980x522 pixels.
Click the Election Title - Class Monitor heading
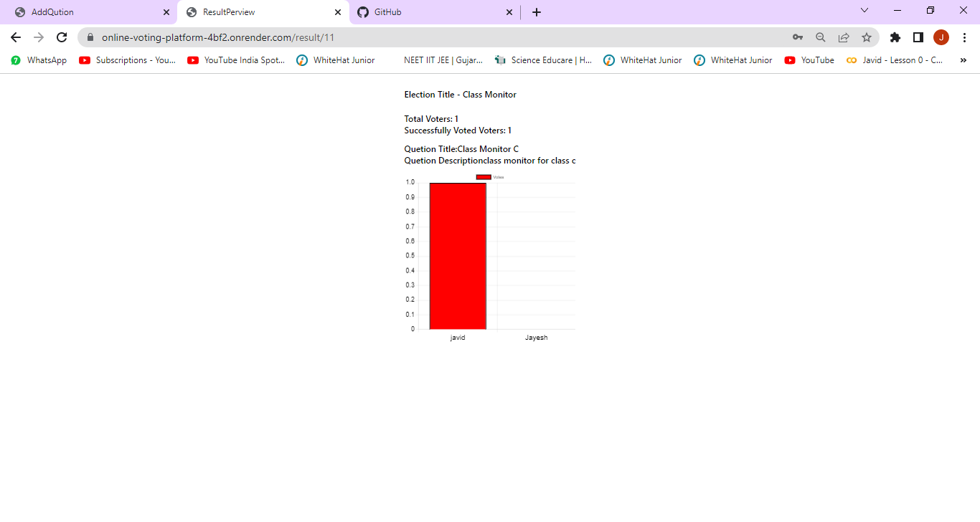[x=461, y=95]
